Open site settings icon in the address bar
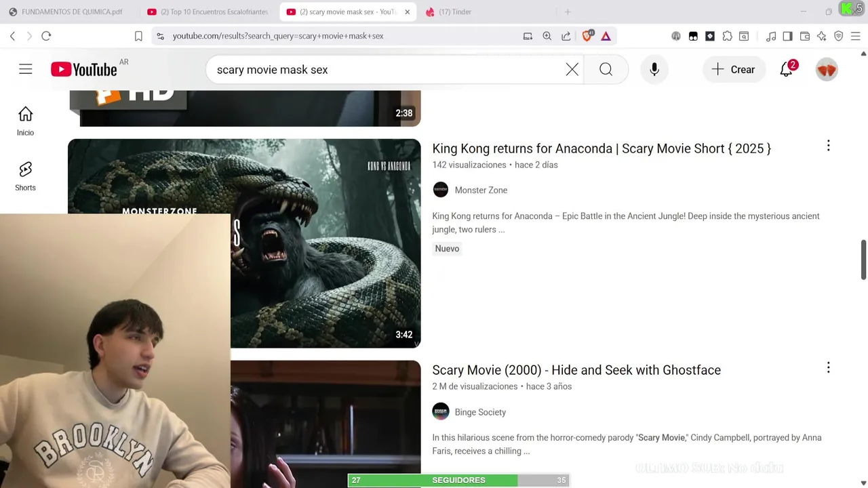The width and height of the screenshot is (868, 488). coord(160,36)
